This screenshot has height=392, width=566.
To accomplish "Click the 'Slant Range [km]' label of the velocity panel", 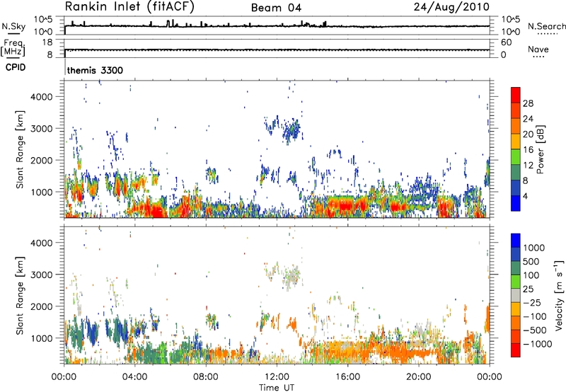I will coord(20,295).
